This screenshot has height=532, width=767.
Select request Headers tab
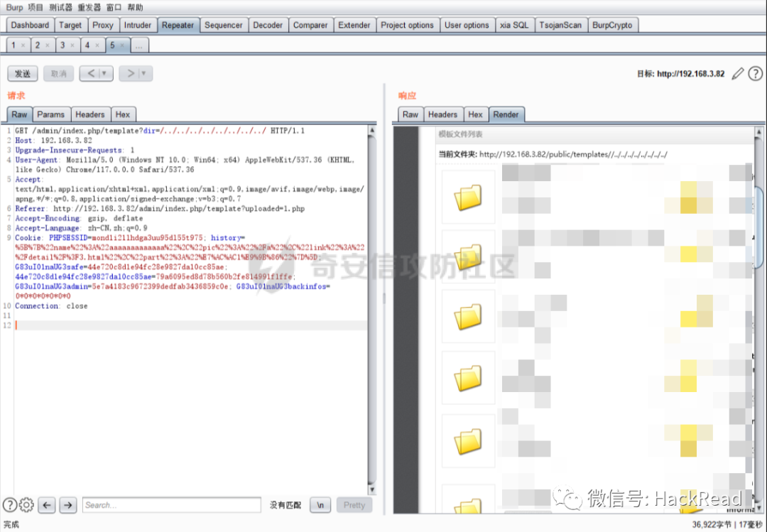coord(90,114)
